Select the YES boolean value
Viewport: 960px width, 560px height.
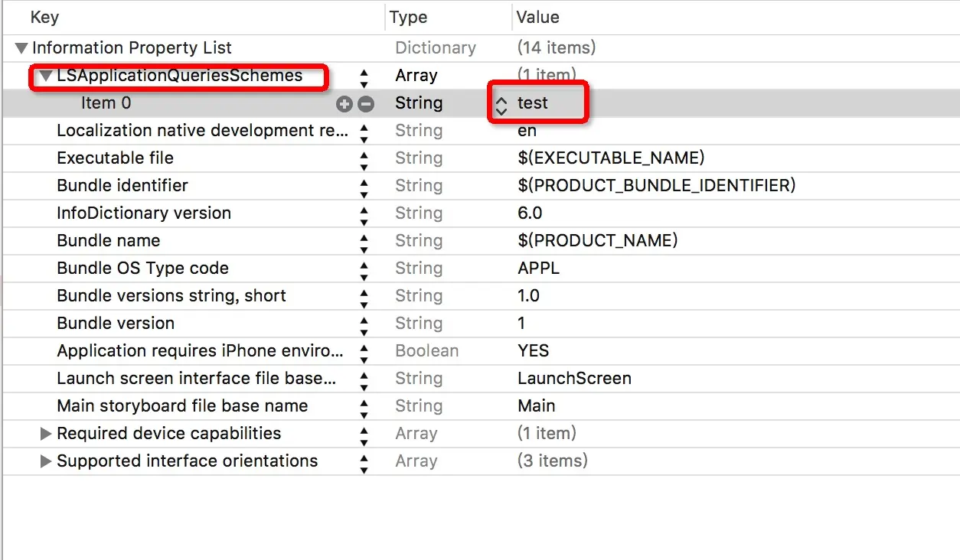click(x=534, y=351)
